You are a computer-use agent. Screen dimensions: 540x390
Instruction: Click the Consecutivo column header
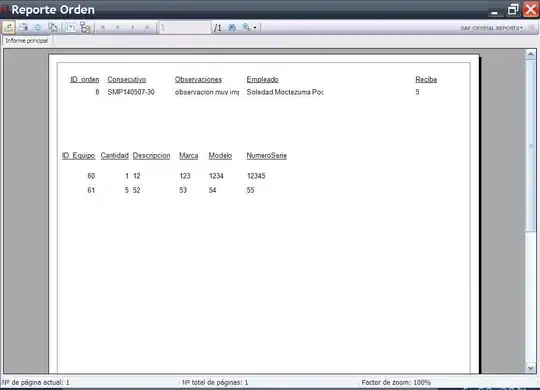point(127,80)
